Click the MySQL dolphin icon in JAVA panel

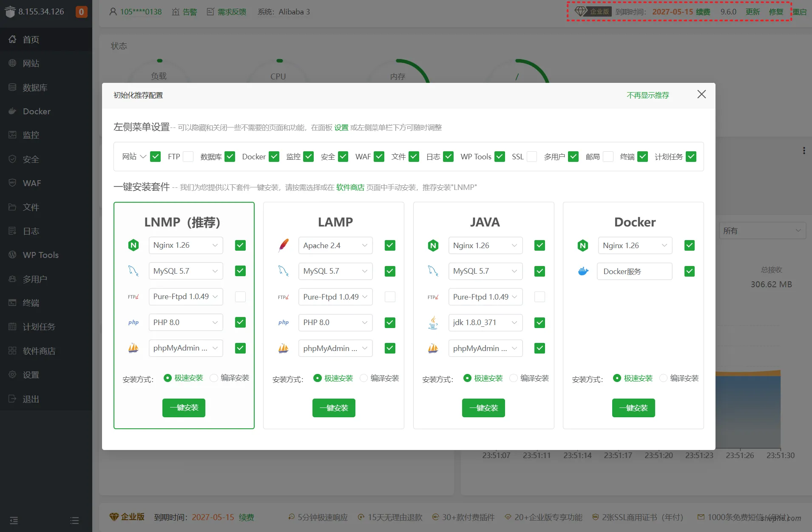click(x=433, y=271)
